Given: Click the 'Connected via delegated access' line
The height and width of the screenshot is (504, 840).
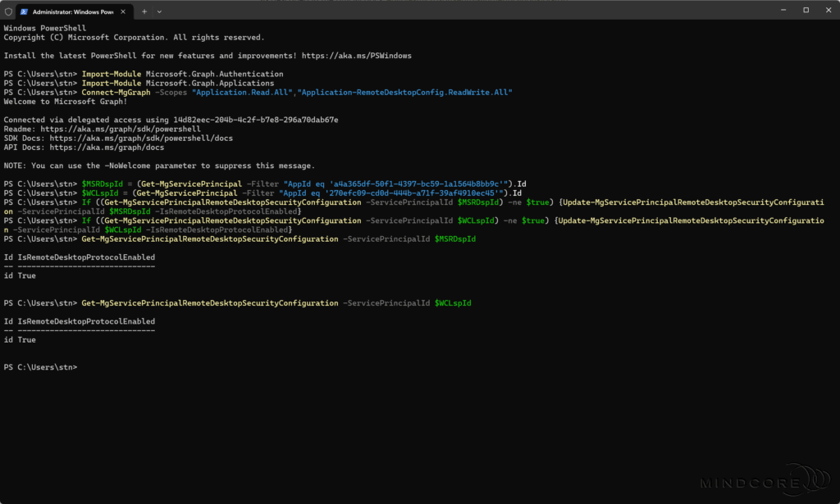Looking at the screenshot, I should tap(171, 120).
